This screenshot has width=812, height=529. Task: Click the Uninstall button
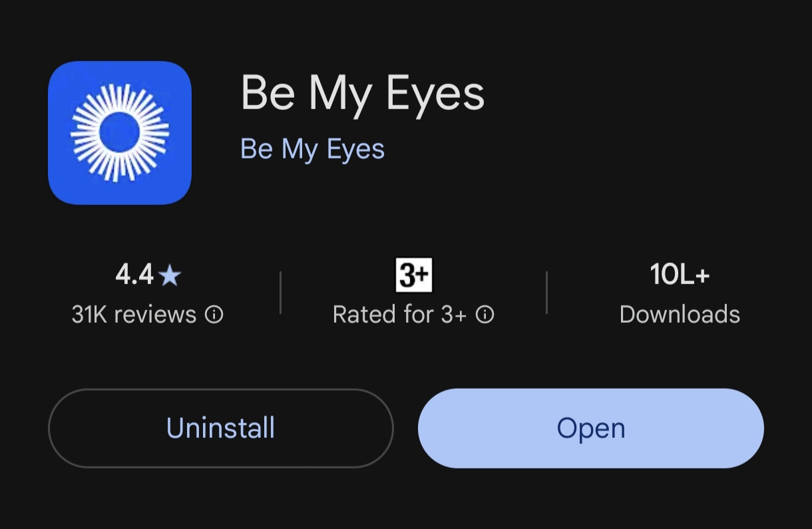tap(220, 428)
